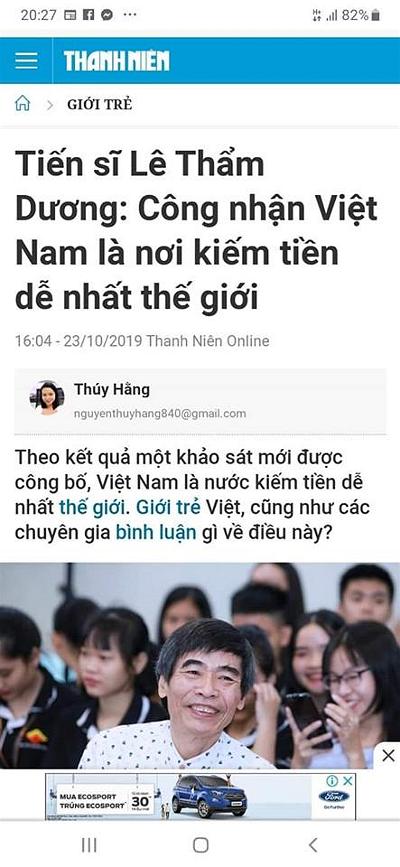Image resolution: width=400 pixels, height=867 pixels.
Task: Select the breadcrumb chevron arrow
Action: click(50, 105)
